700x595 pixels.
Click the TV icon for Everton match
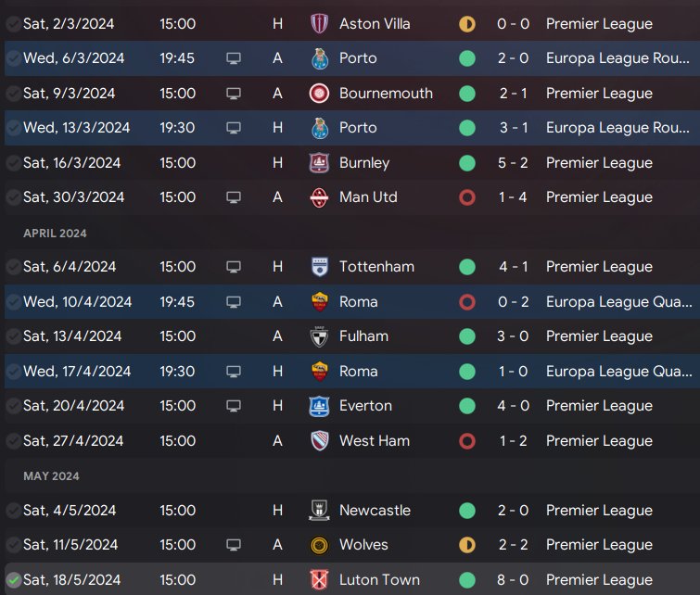point(234,406)
